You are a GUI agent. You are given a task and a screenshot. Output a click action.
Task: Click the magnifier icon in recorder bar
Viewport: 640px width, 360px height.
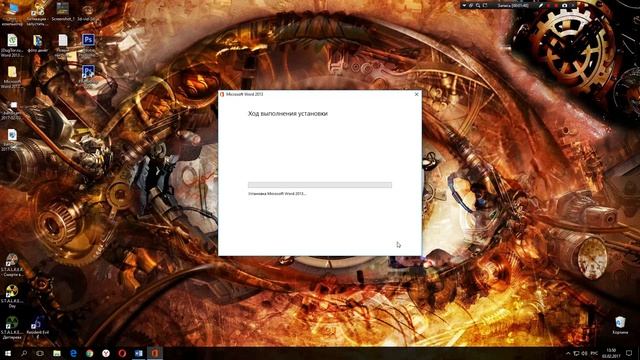click(478, 6)
